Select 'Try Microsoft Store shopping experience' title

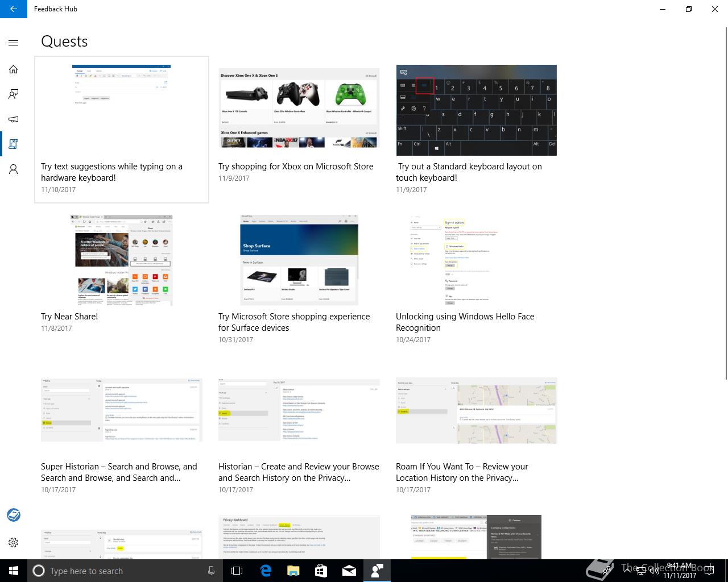point(294,322)
